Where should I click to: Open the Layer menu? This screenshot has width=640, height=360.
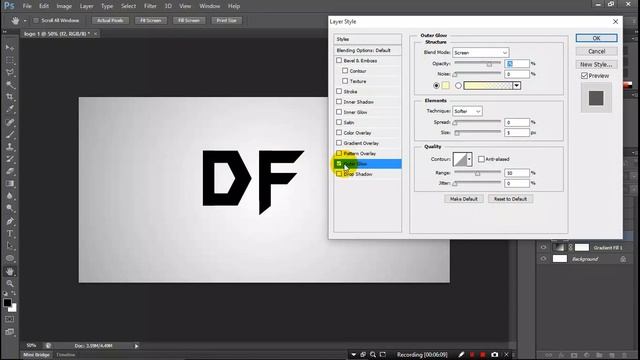[86, 6]
